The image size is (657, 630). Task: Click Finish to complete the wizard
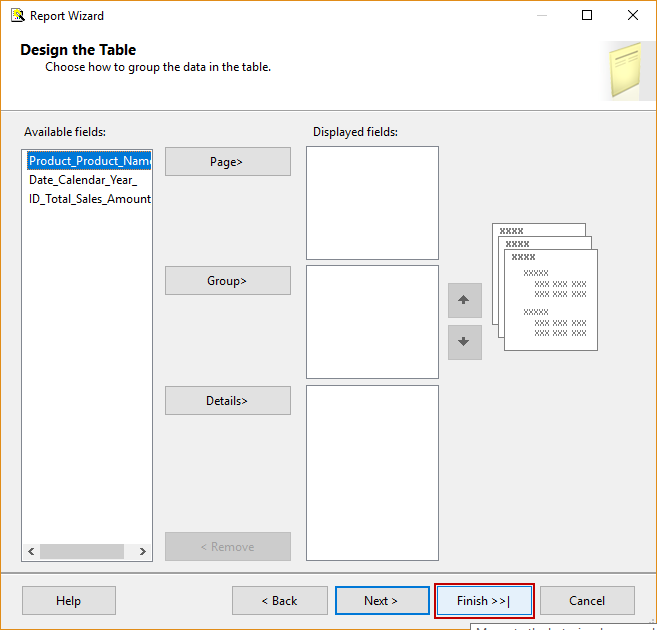pyautogui.click(x=484, y=601)
